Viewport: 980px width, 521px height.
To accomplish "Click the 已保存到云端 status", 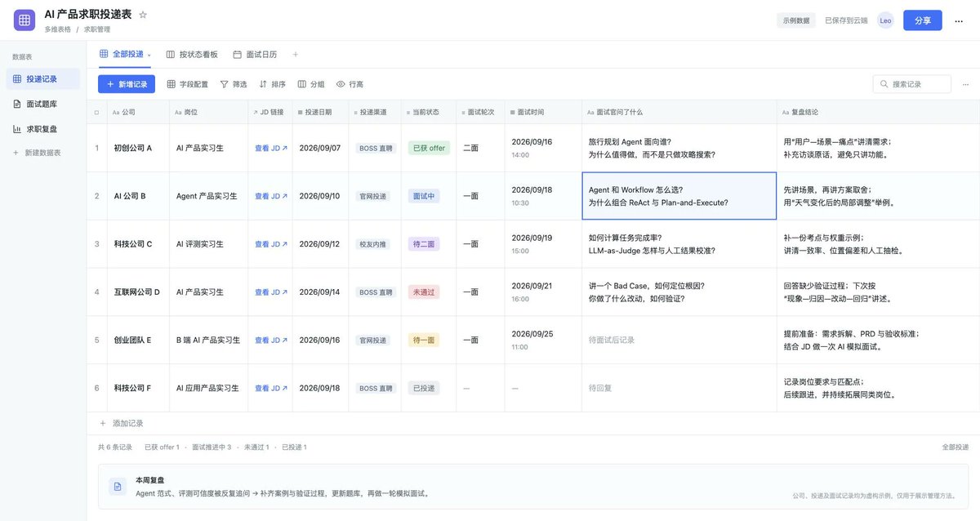I will click(846, 20).
